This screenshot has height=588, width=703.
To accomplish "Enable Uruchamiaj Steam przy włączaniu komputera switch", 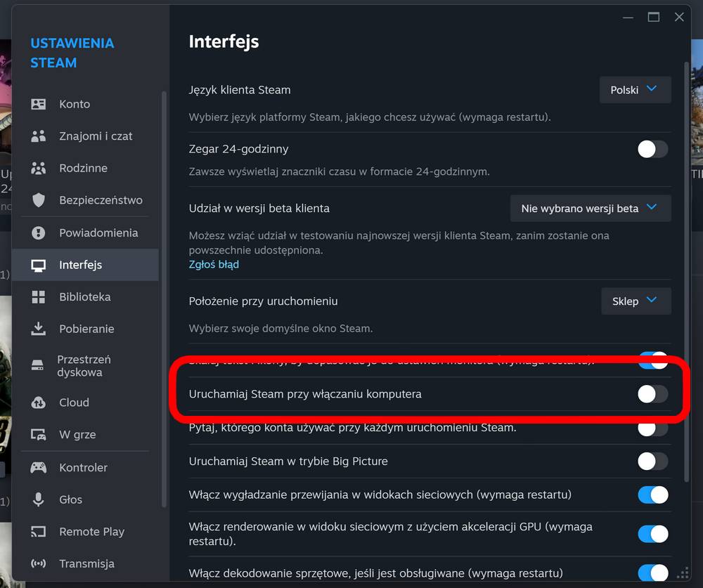I will coord(653,394).
